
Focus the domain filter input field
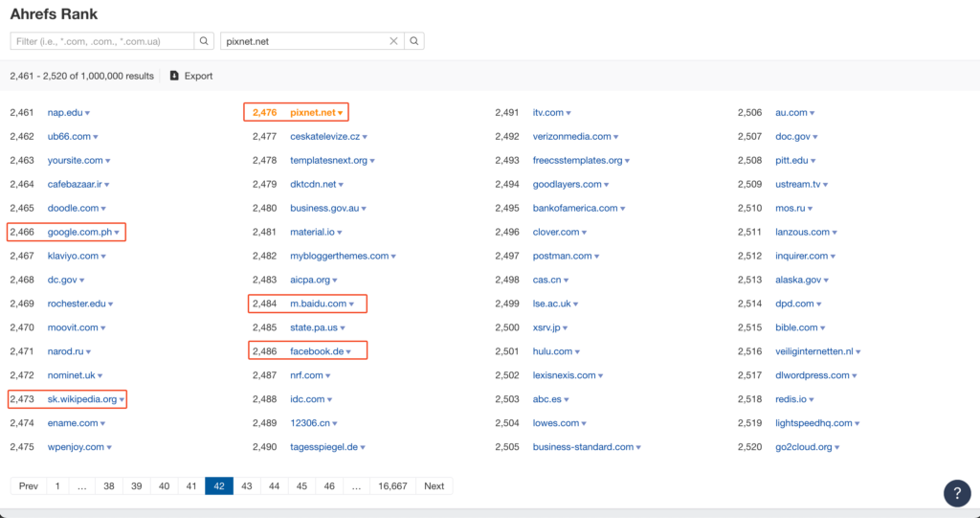(x=102, y=41)
